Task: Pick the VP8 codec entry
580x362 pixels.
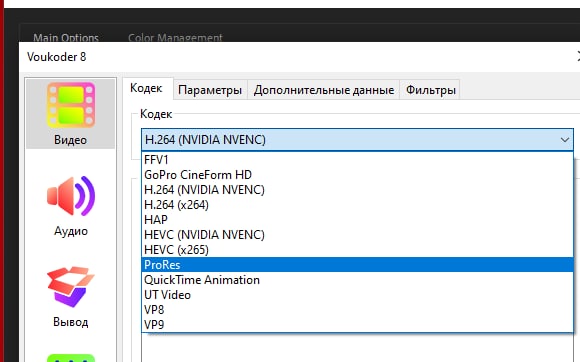Action: pyautogui.click(x=357, y=309)
